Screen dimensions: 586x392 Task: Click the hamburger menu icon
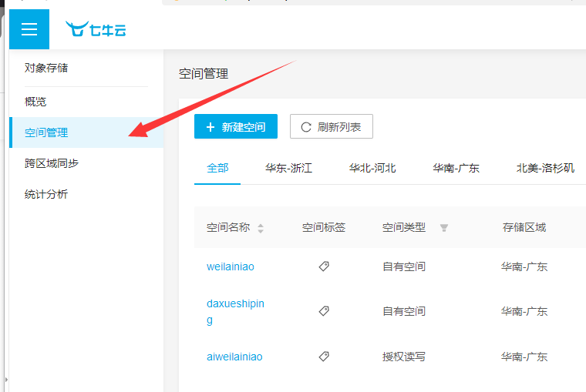click(x=29, y=29)
